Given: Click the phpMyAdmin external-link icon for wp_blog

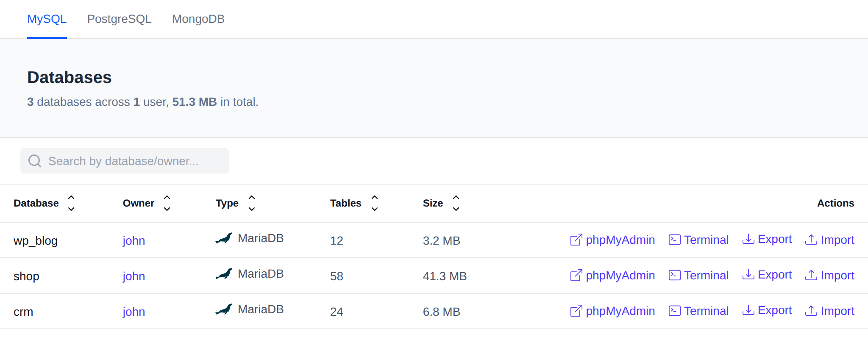Looking at the screenshot, I should 576,240.
